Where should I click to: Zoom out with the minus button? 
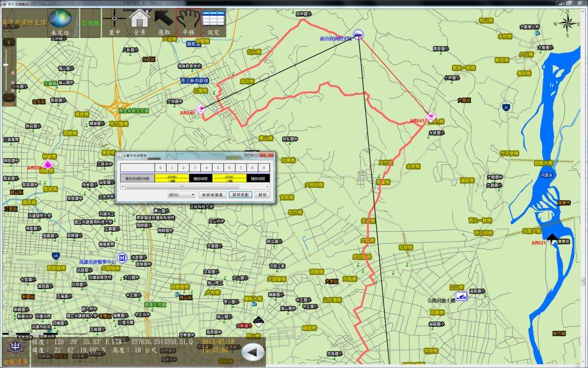click(x=9, y=97)
